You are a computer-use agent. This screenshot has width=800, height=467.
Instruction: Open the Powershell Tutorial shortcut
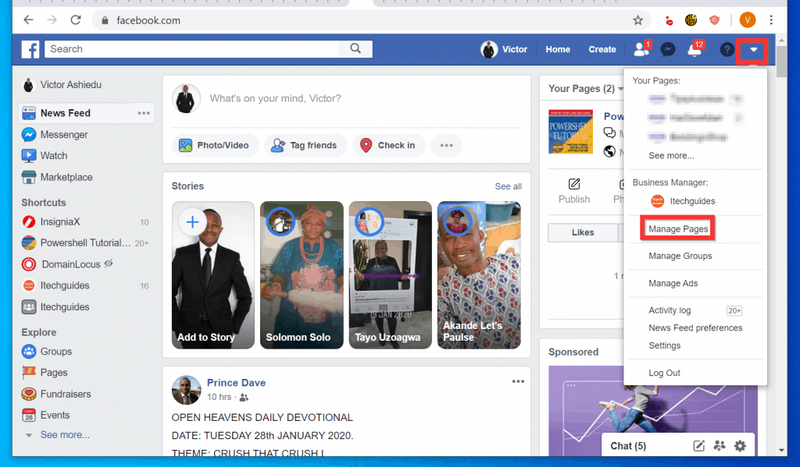(86, 243)
